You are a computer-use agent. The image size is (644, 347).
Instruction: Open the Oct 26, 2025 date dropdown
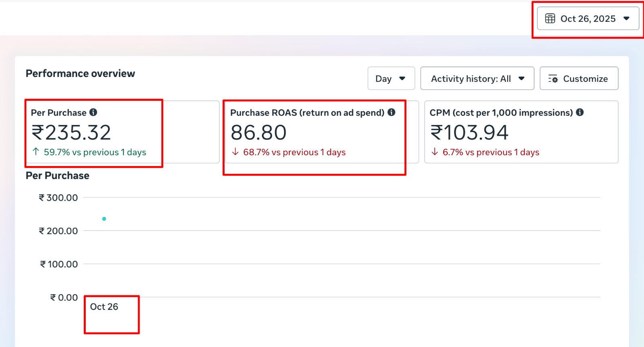coord(588,19)
